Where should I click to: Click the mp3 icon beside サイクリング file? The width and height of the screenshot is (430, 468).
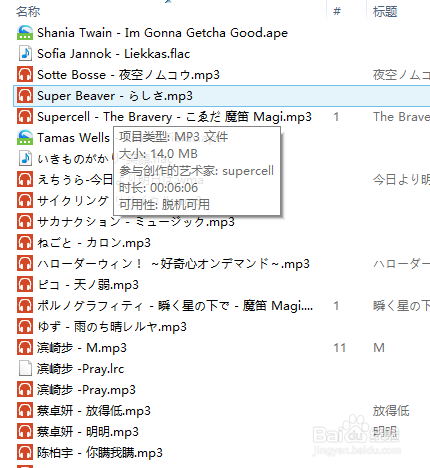pyautogui.click(x=25, y=201)
